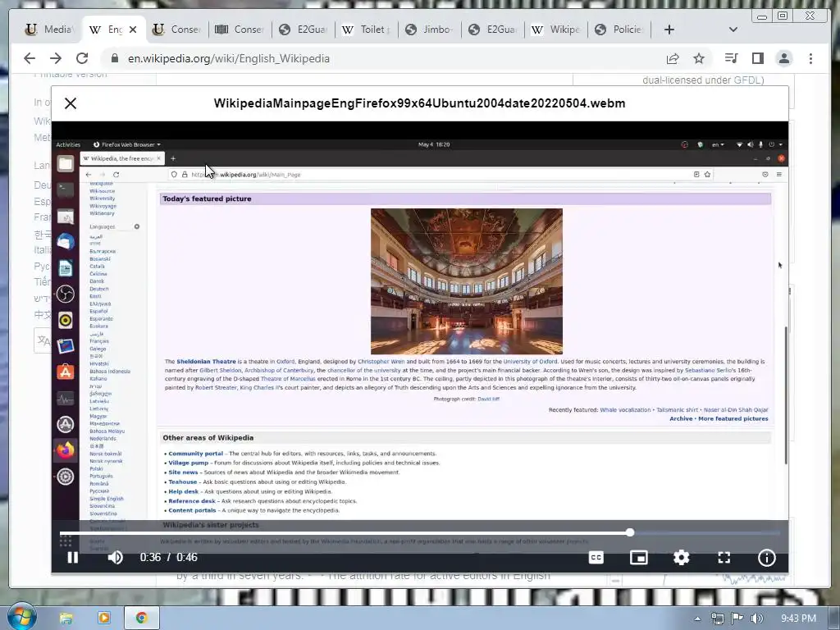Show video file info icon
The height and width of the screenshot is (630, 840).
click(767, 558)
